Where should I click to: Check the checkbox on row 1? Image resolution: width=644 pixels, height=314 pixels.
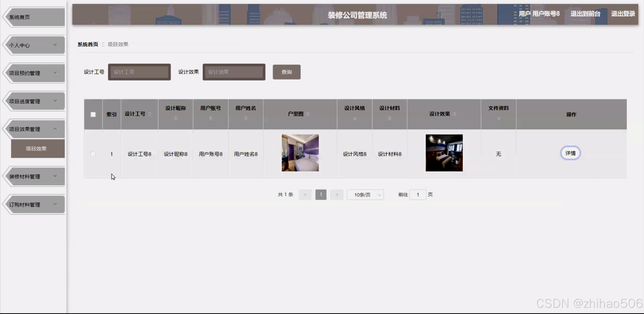click(93, 154)
